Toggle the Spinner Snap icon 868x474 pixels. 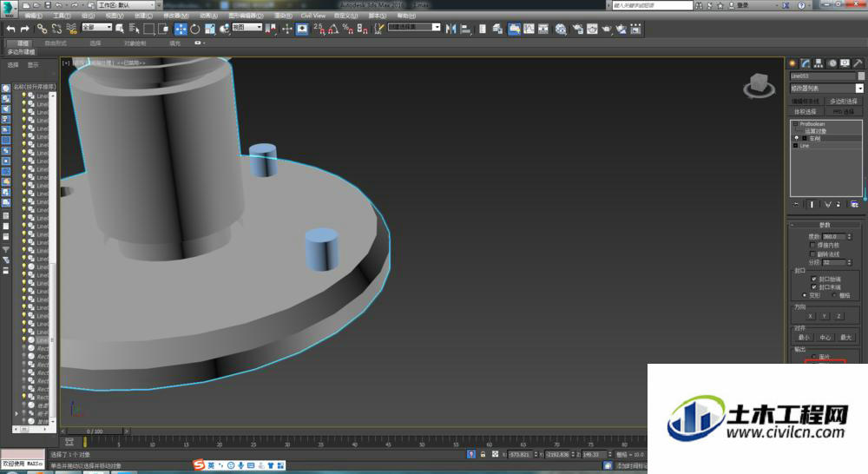(362, 29)
